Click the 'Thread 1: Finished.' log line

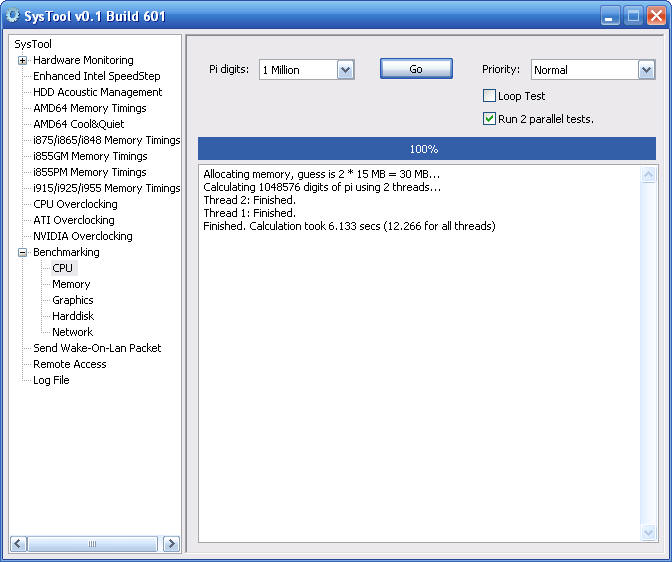tap(249, 213)
